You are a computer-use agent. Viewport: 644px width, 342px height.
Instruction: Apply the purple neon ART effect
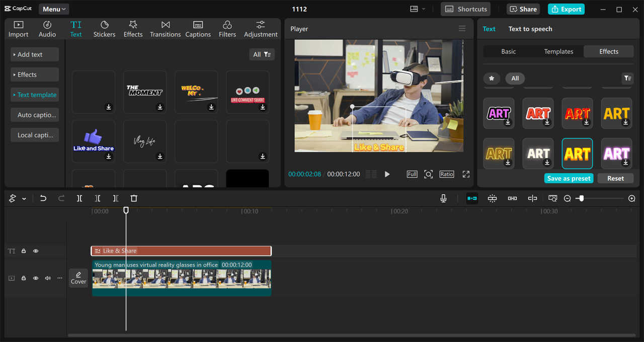(616, 154)
